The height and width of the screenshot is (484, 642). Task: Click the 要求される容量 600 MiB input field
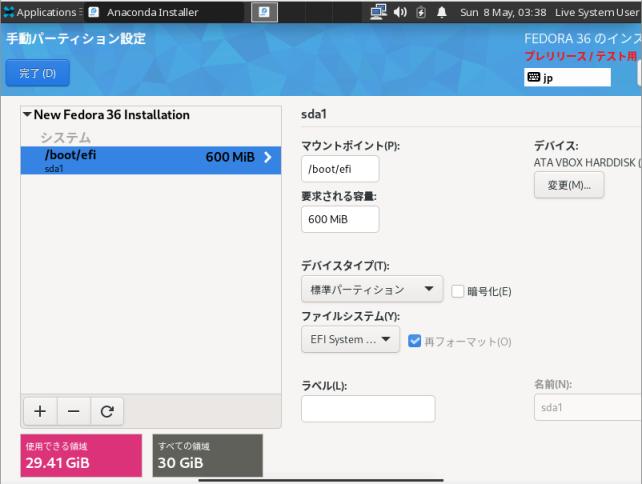point(340,219)
